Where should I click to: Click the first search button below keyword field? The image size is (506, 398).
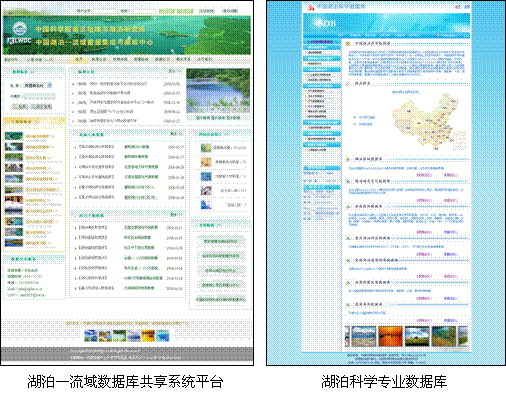pos(20,106)
